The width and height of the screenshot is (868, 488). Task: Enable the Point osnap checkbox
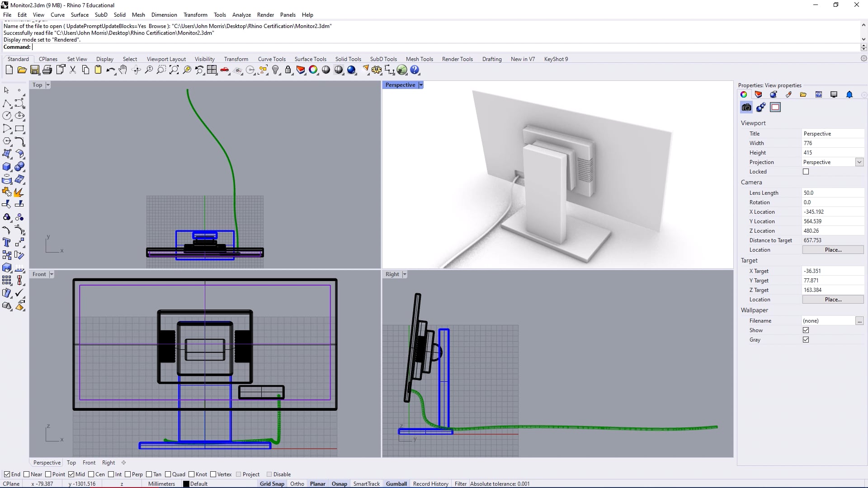48,474
